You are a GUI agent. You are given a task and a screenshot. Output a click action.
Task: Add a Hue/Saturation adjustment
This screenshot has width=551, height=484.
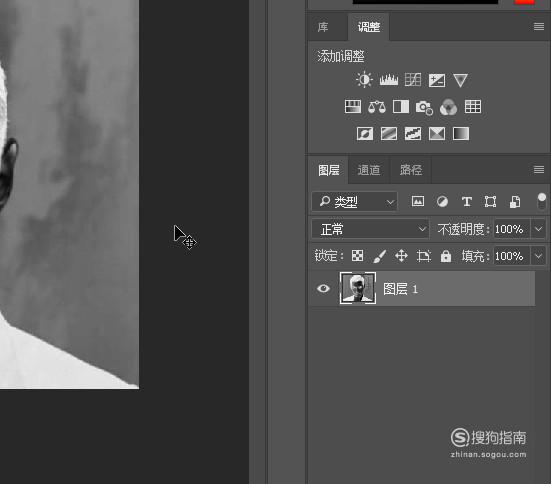pos(353,107)
